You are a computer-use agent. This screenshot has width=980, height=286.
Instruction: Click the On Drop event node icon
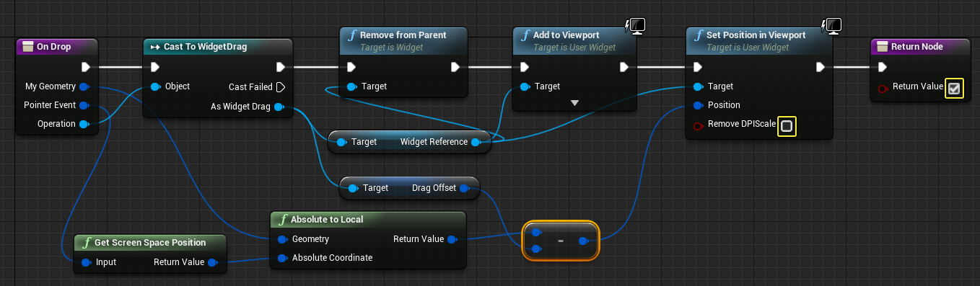28,47
